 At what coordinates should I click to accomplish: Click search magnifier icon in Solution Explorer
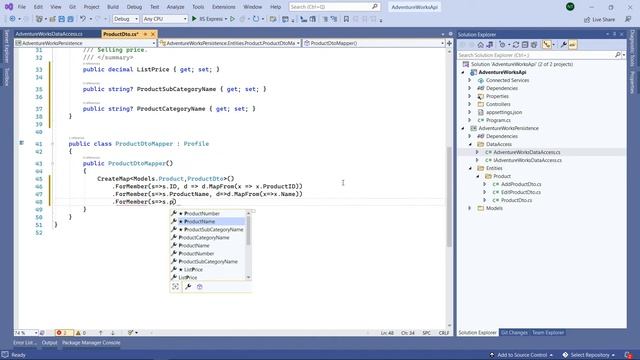pyautogui.click(x=618, y=55)
